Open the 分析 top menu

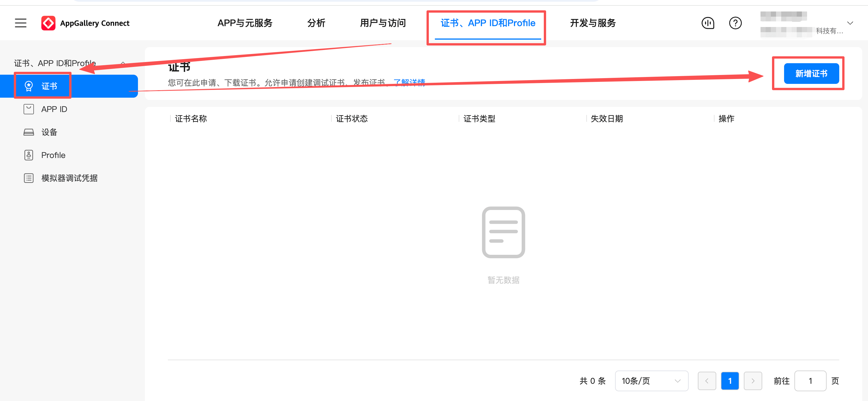pyautogui.click(x=316, y=23)
